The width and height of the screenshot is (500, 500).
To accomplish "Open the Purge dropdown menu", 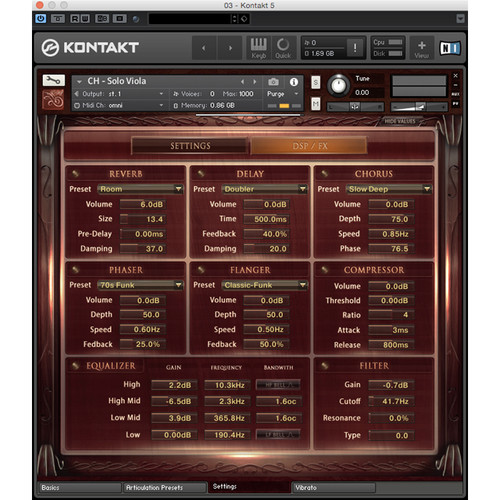I will [282, 94].
